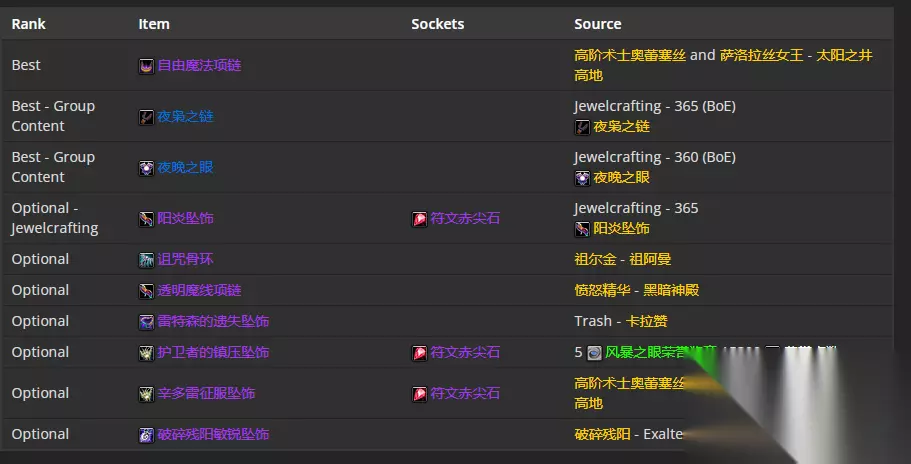The image size is (911, 464).
Task: Open the blue 夜枭之链 item link
Action: point(185,116)
